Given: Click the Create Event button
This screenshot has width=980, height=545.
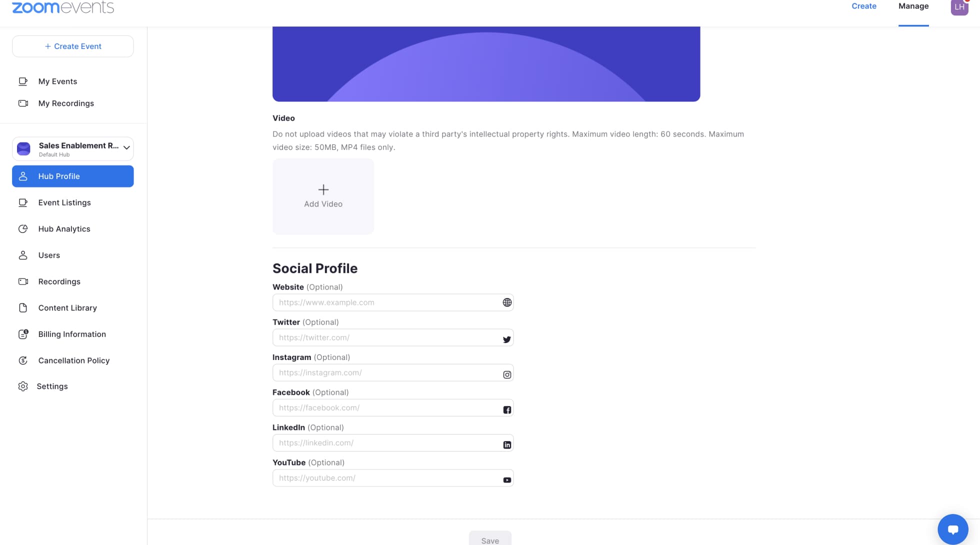Looking at the screenshot, I should 72,46.
